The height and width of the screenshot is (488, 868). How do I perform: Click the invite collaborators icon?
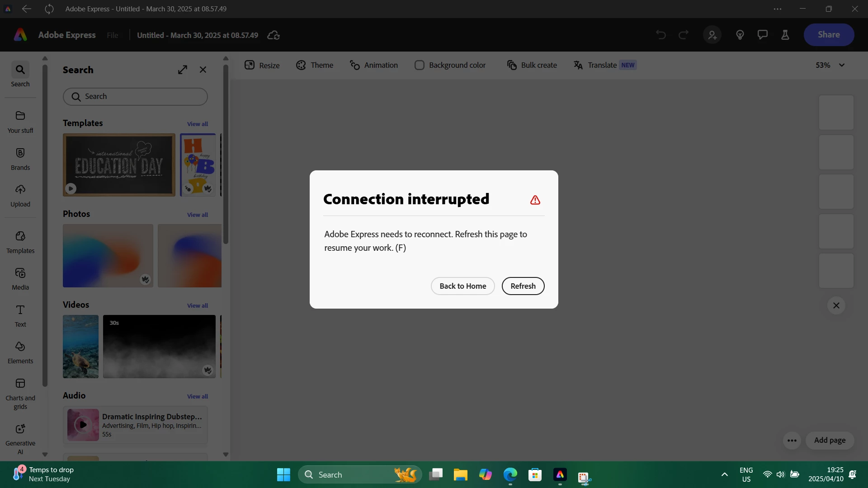712,35
